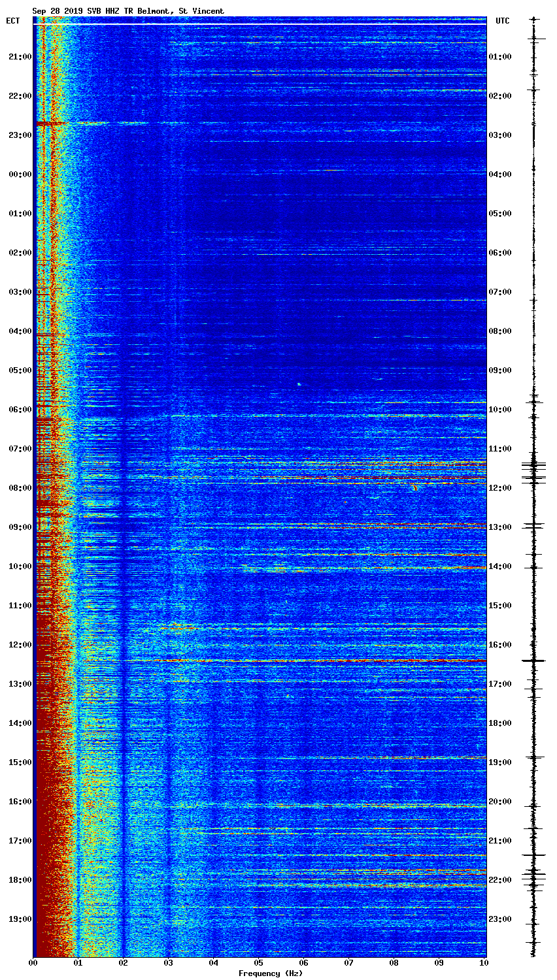
Task: Pick the 03:00 label on the UTC axis
Action: point(501,135)
